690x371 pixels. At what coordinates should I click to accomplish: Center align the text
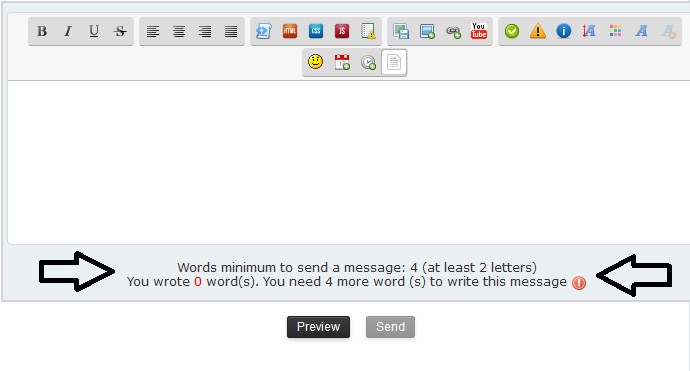click(179, 31)
